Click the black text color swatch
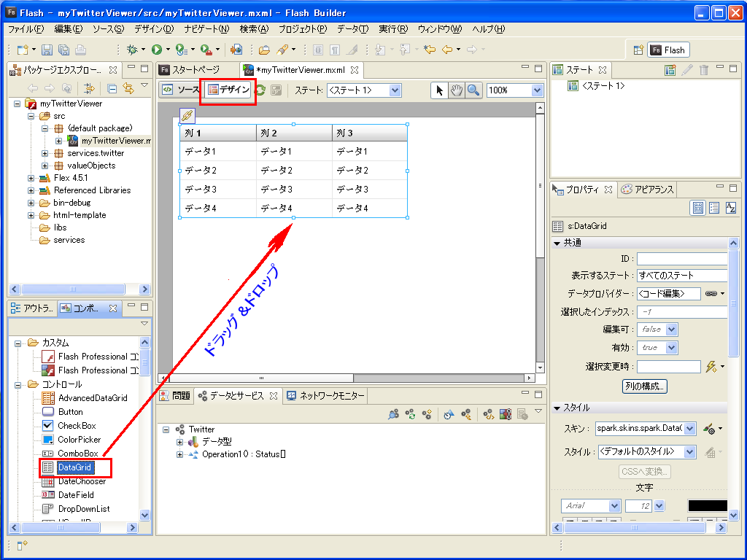 tap(708, 506)
